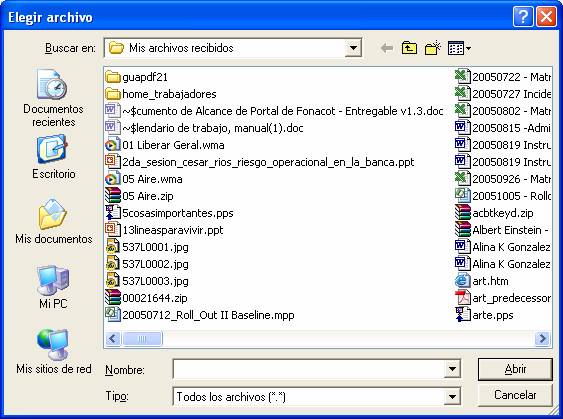Click the Cancelar button
Image resolution: width=563 pixels, height=419 pixels.
[515, 395]
